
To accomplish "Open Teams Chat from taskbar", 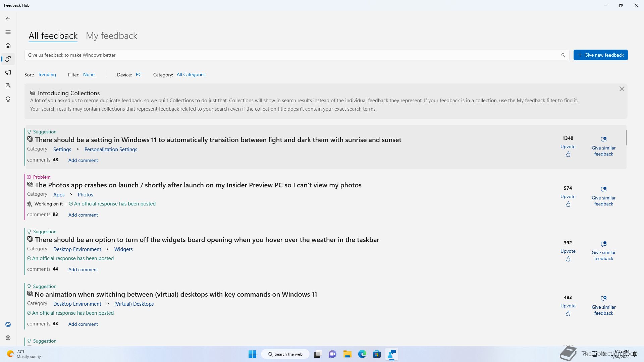I will pyautogui.click(x=332, y=354).
